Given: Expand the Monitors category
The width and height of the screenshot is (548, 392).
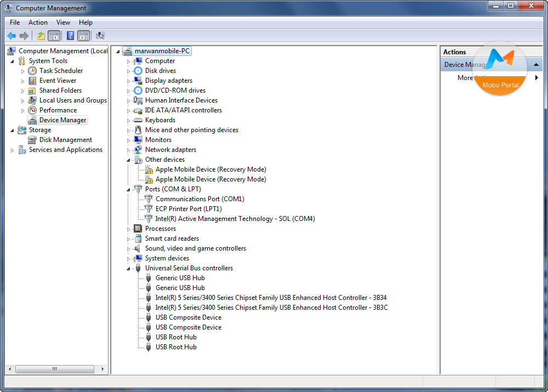Looking at the screenshot, I should coord(128,140).
